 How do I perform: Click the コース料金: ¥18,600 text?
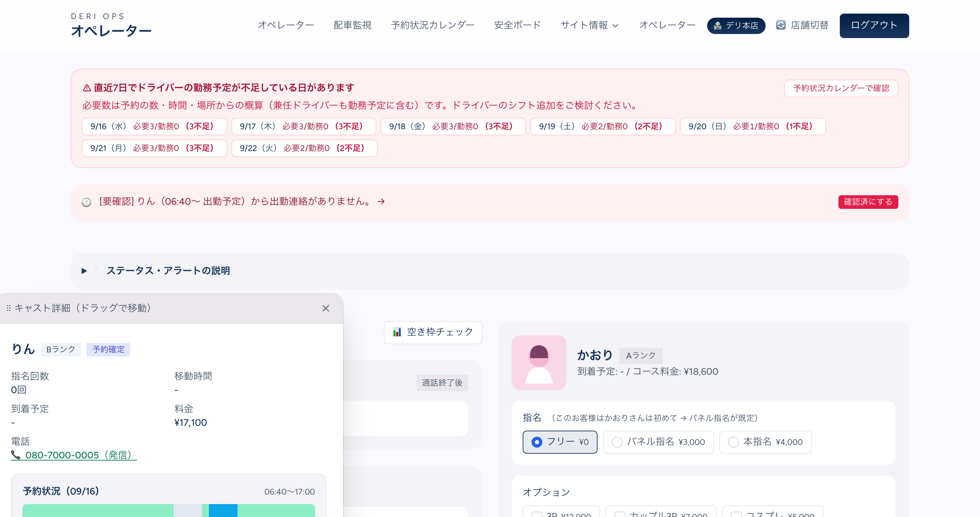point(676,371)
